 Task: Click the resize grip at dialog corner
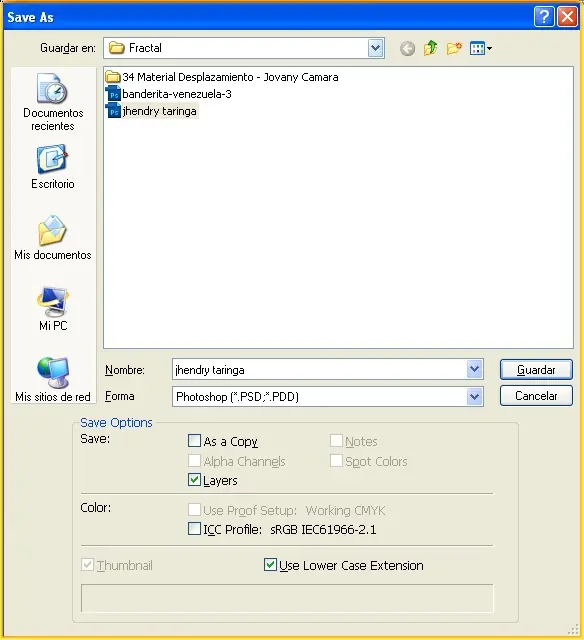573,629
